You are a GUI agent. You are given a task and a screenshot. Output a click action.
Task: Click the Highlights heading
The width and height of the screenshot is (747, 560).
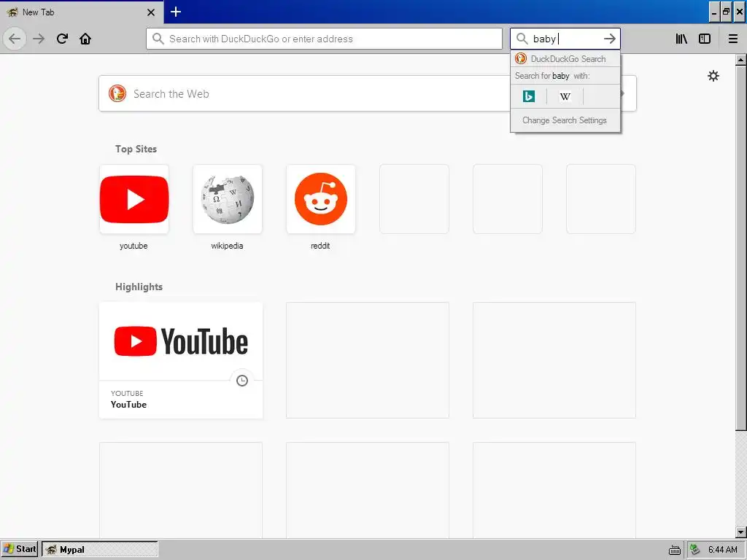click(x=139, y=287)
